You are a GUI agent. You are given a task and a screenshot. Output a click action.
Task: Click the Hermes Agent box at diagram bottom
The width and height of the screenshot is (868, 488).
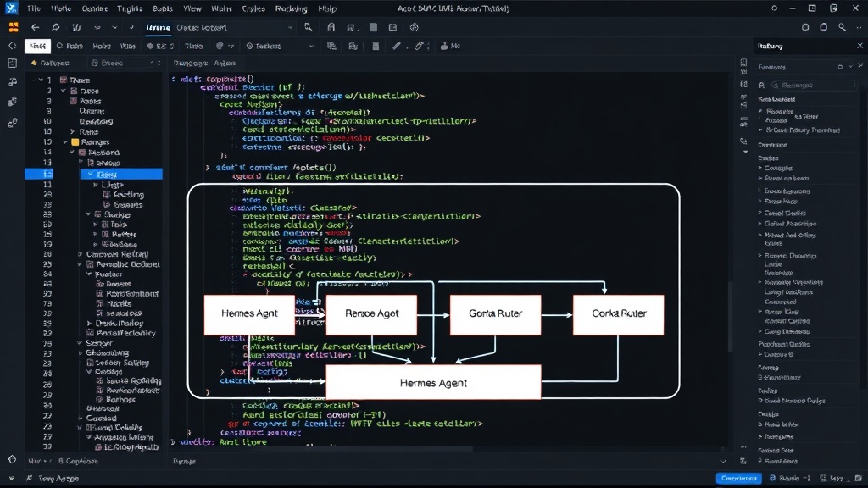[433, 382]
